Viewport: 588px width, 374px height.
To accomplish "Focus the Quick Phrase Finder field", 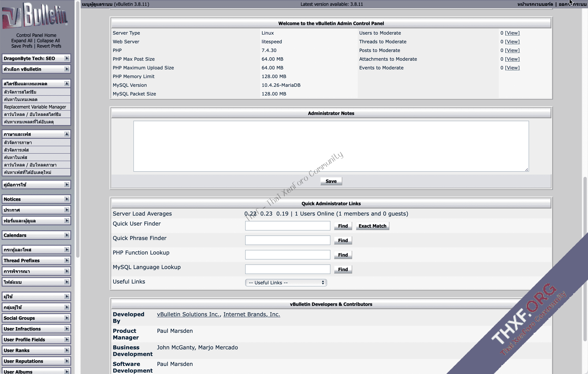I will (287, 240).
